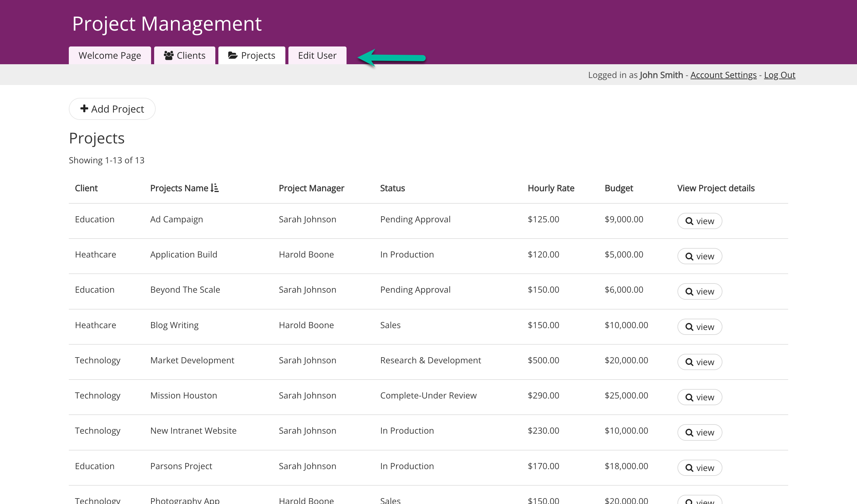This screenshot has width=857, height=504.
Task: Go to the Edit User tab
Action: [x=317, y=55]
